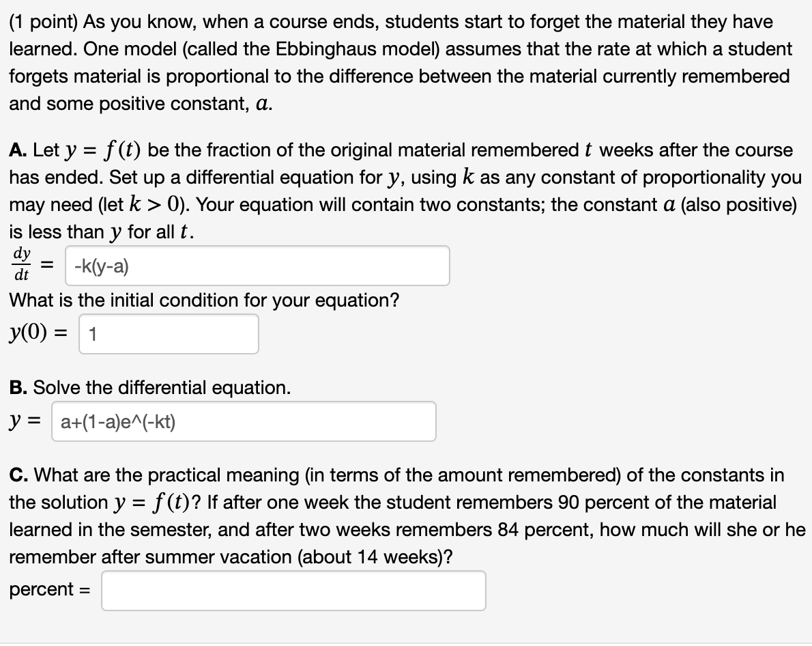
Task: Place cursor in the y(0) initial condition box
Action: point(167,334)
